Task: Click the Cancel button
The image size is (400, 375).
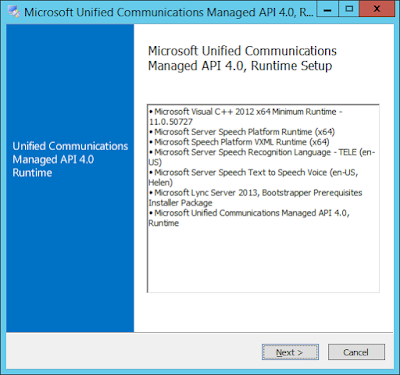Action: 356,352
